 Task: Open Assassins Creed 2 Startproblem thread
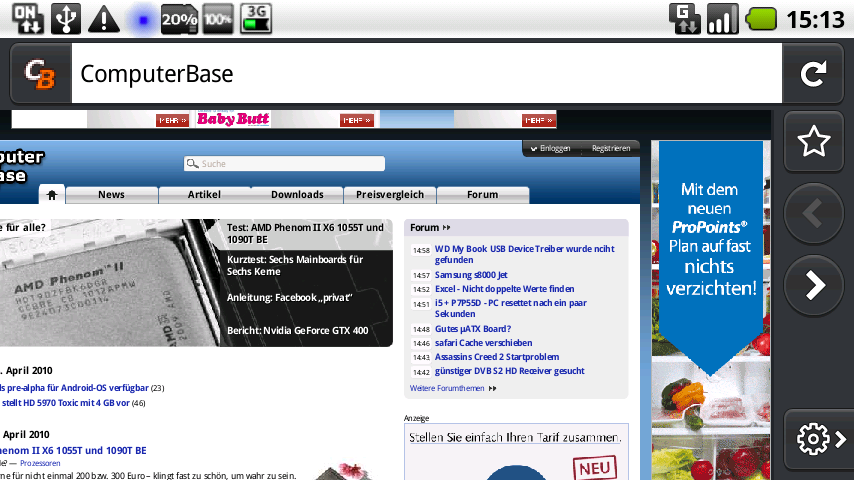pyautogui.click(x=497, y=357)
